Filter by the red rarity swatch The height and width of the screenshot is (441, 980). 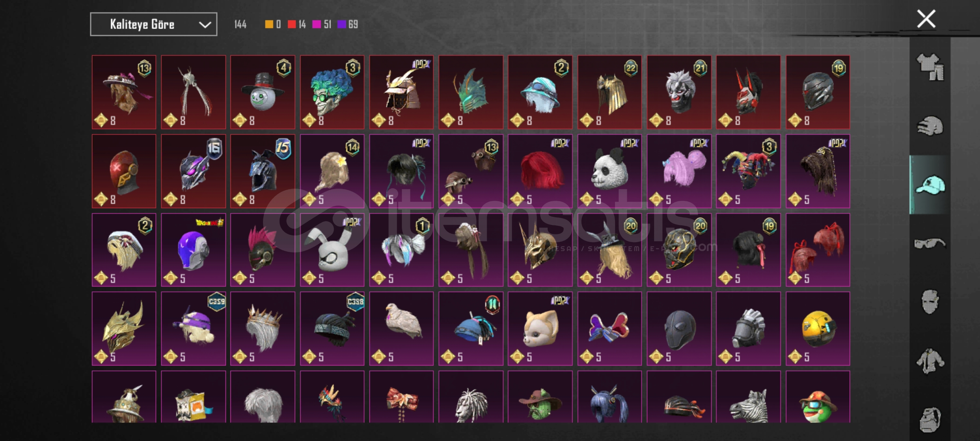292,24
